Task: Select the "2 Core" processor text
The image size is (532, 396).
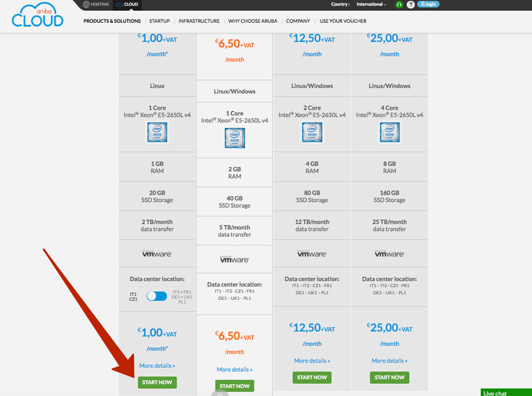Action: click(x=312, y=108)
